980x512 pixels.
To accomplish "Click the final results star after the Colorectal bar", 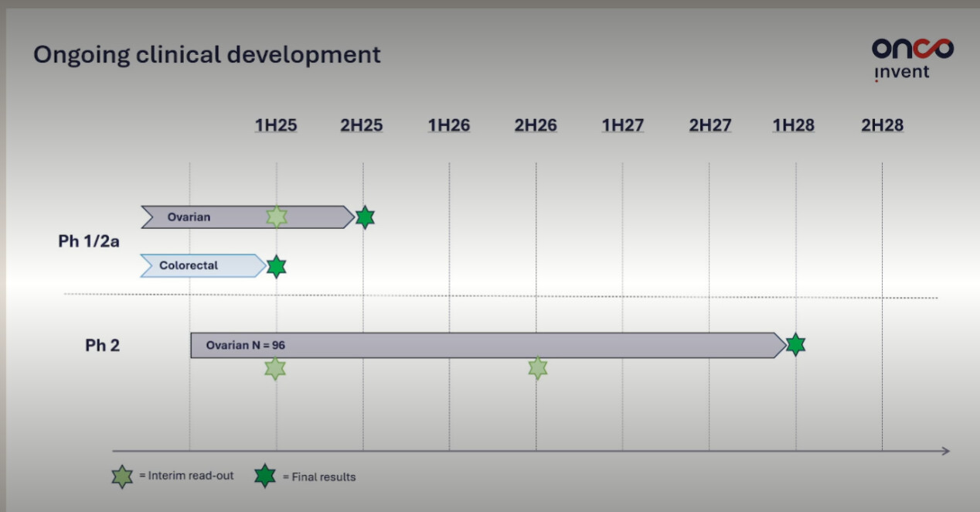I will click(x=277, y=267).
